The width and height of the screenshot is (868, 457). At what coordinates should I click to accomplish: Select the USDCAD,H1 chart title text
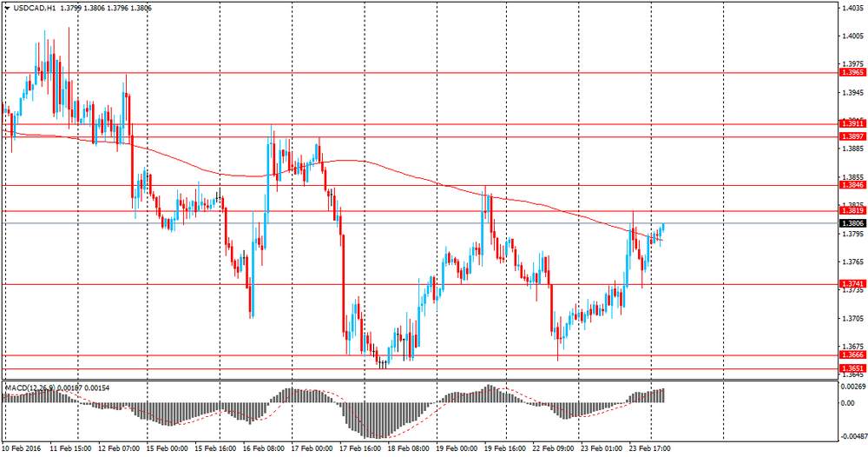33,9
